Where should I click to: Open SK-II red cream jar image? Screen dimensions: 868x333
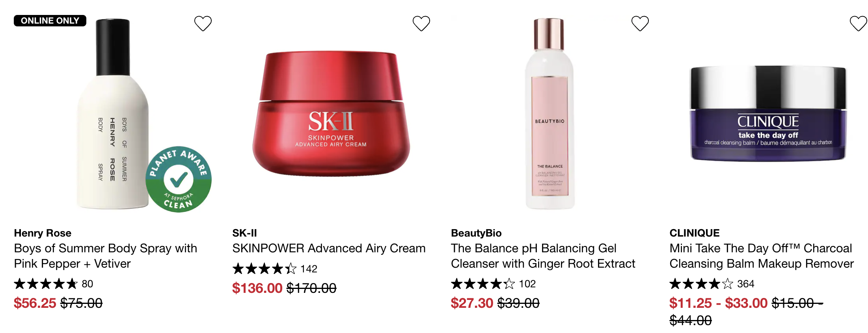point(331,113)
